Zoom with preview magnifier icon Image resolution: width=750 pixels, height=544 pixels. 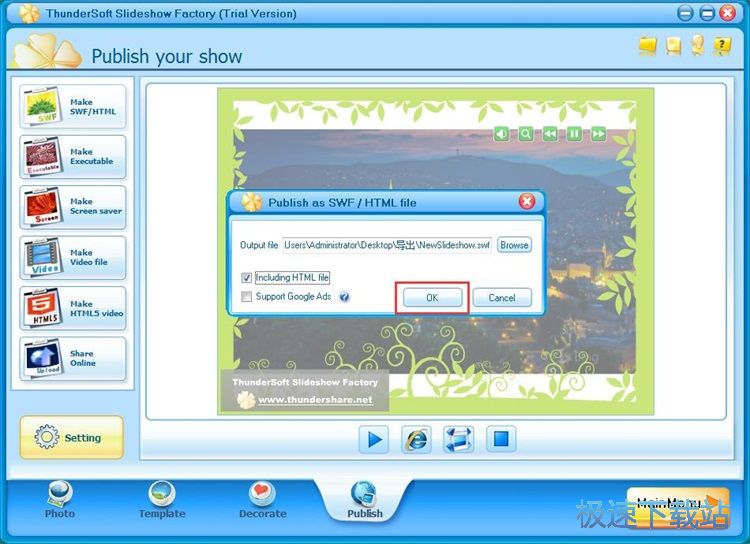pos(526,133)
